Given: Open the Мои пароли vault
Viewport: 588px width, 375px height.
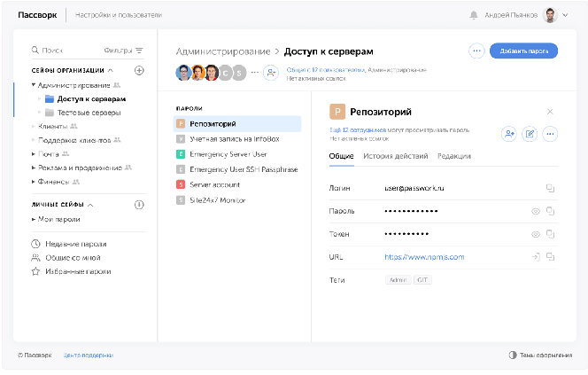Looking at the screenshot, I should 58,219.
